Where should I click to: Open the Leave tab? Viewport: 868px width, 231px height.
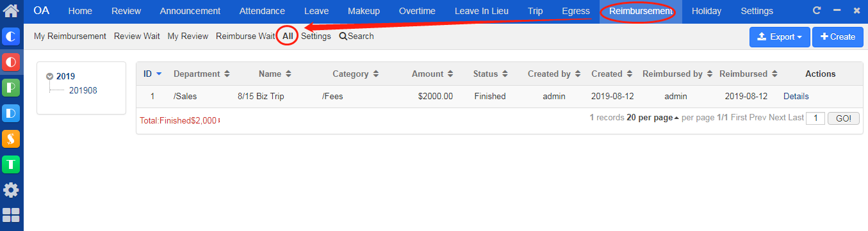(316, 11)
